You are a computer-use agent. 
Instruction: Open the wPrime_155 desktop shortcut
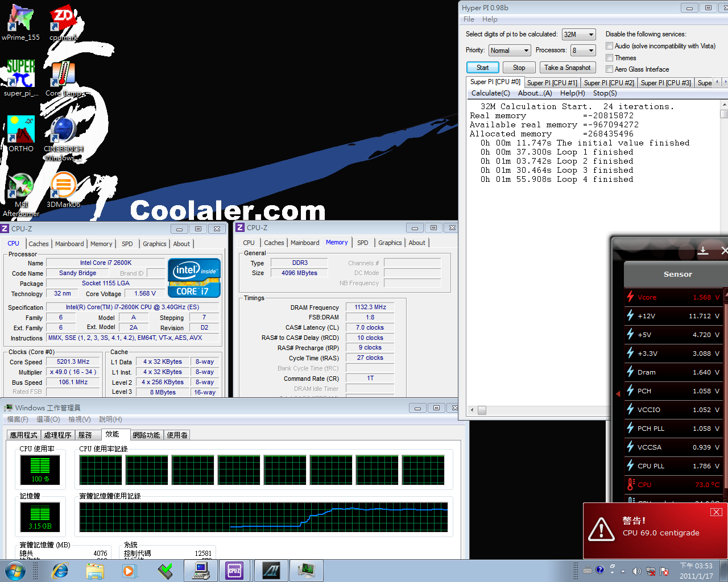tap(21, 23)
